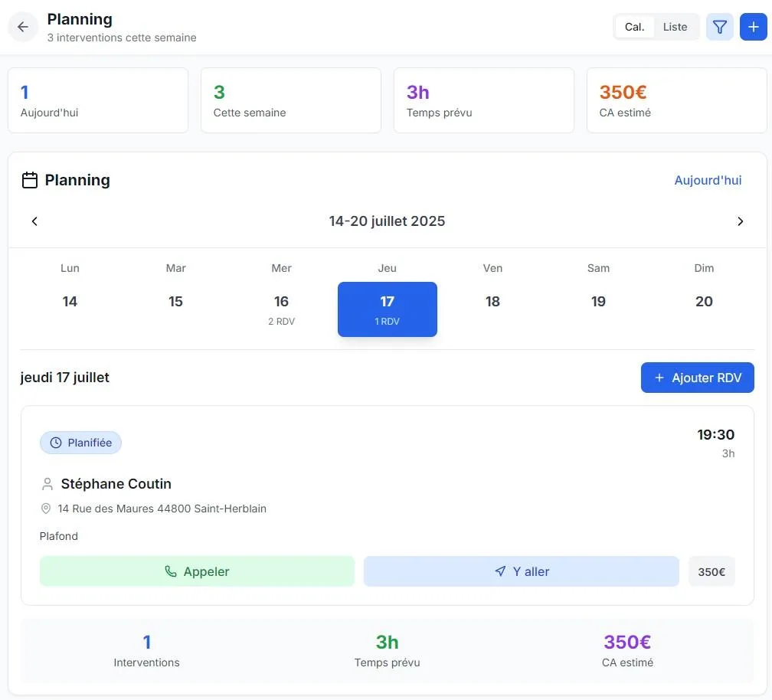This screenshot has height=700, width=772.
Task: Click client name Stéphane Coutin
Action: point(116,484)
